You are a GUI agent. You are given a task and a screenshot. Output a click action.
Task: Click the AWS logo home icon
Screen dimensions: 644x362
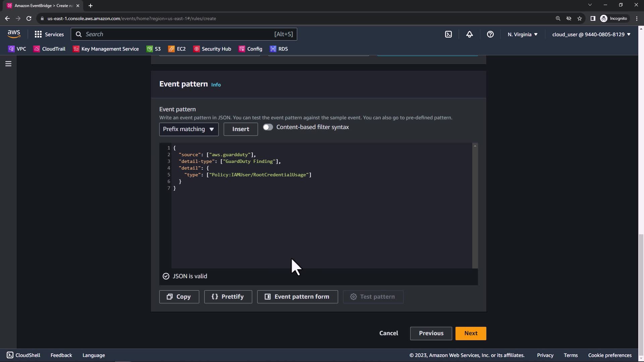[14, 34]
